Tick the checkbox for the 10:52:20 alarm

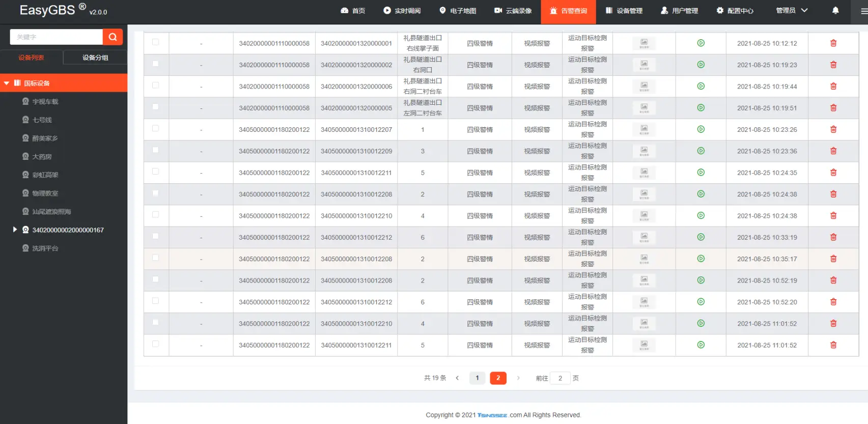coord(155,301)
